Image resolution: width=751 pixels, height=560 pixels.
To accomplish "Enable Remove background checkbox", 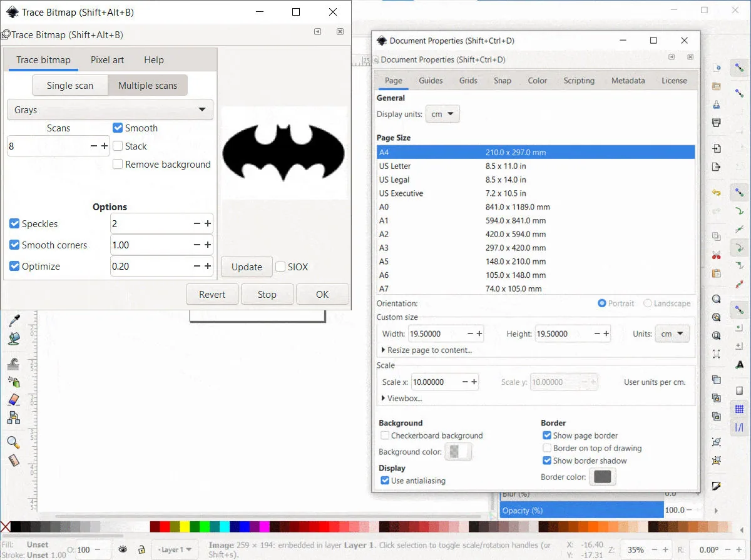I will pyautogui.click(x=117, y=164).
